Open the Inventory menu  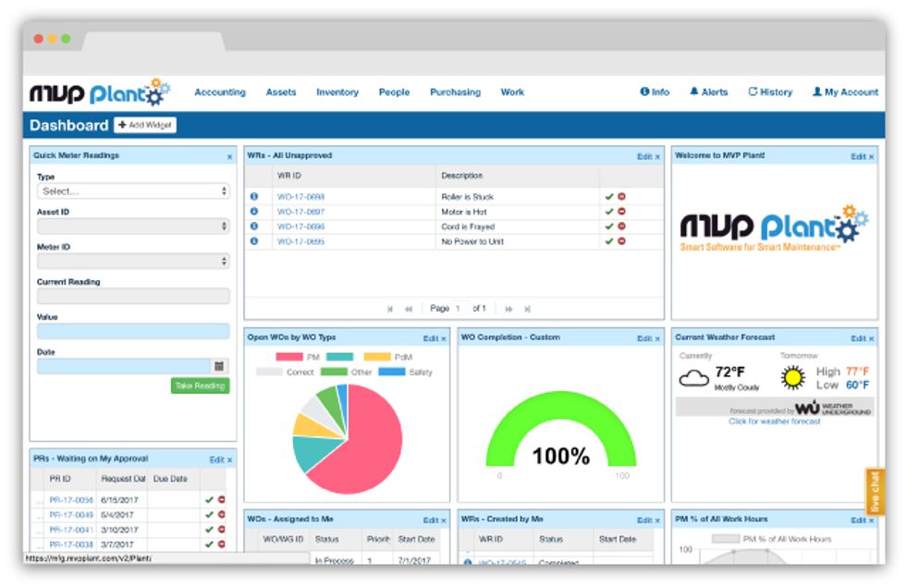tap(337, 92)
